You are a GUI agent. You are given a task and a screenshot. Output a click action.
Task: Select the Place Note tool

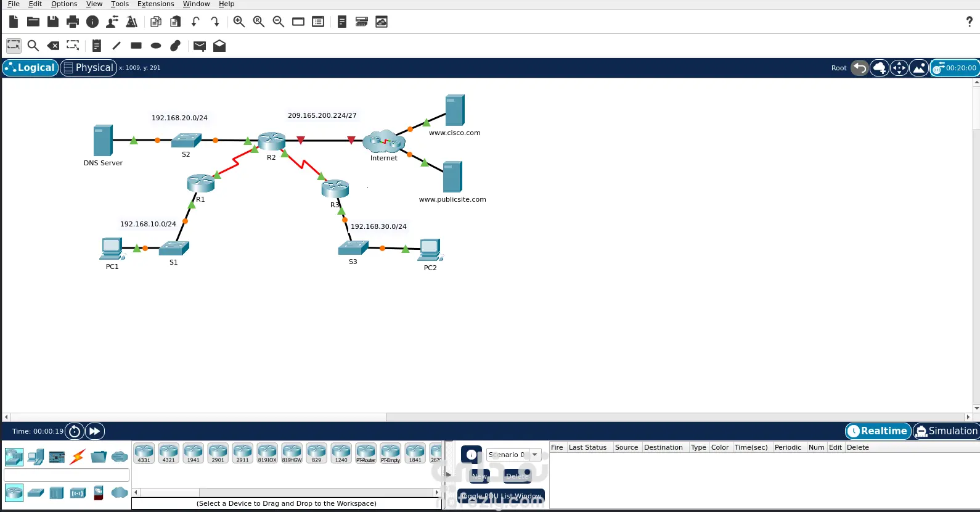(97, 46)
